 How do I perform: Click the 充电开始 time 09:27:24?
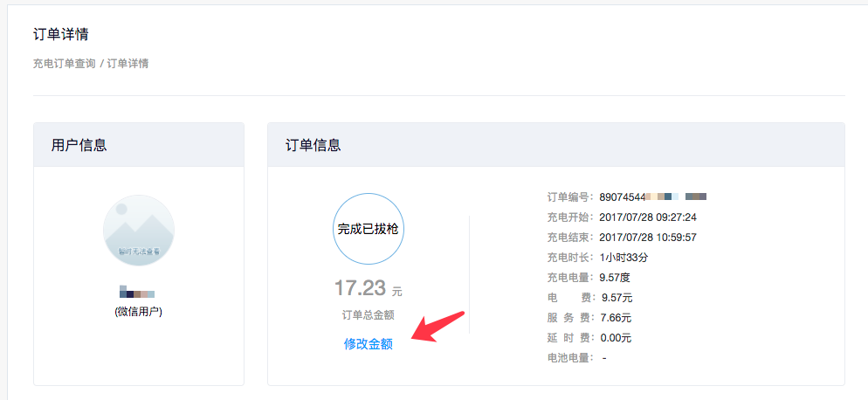coord(648,217)
